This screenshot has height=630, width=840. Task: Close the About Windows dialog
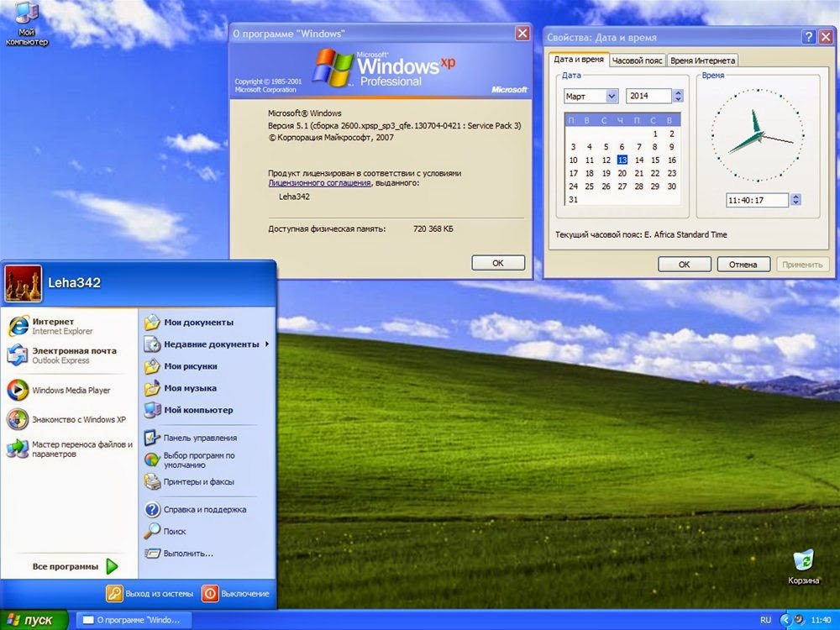tap(522, 34)
